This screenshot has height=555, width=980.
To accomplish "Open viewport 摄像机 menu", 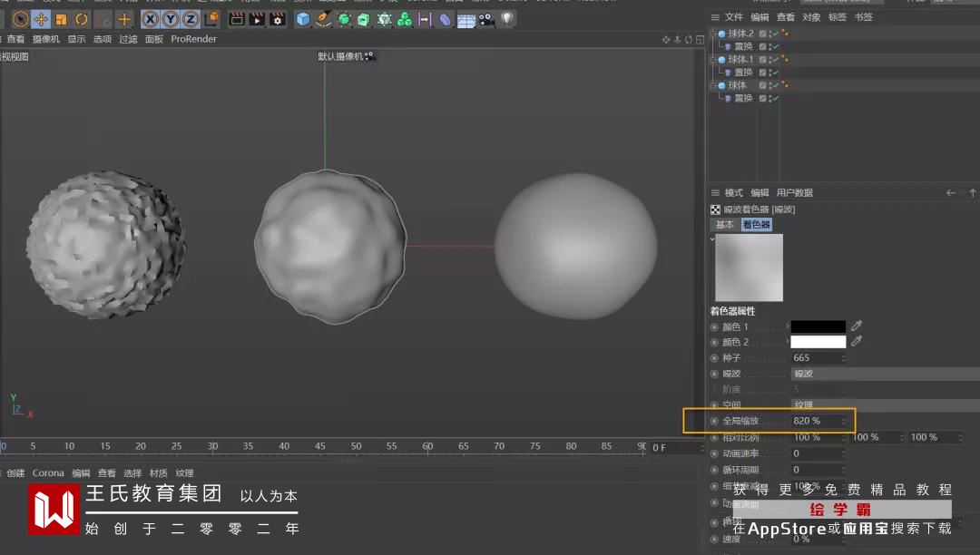I will coord(46,39).
